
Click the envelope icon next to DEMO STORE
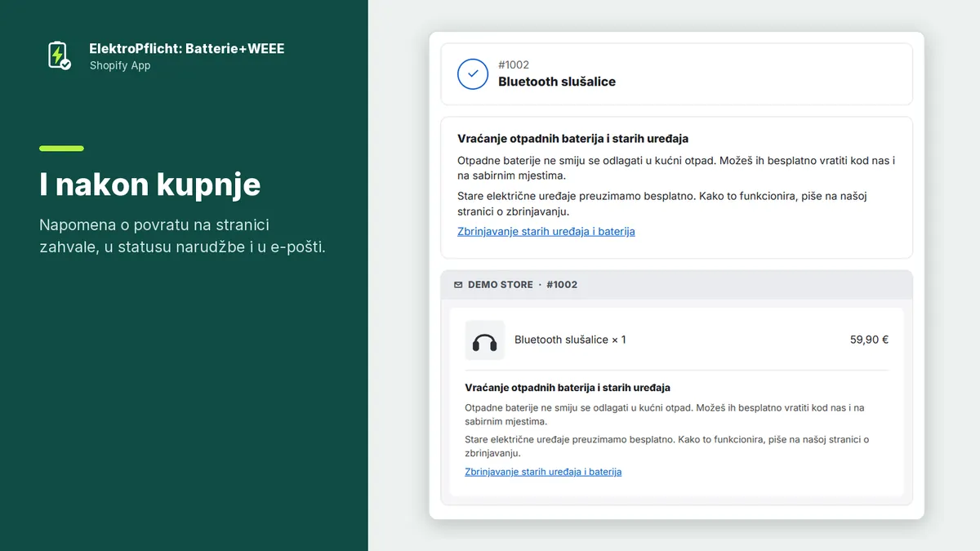click(458, 285)
